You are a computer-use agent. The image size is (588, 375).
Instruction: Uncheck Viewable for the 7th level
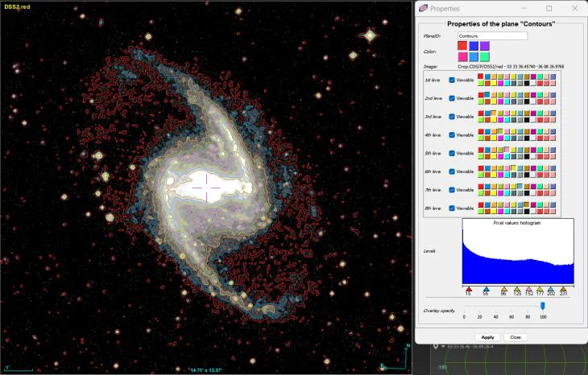[452, 190]
